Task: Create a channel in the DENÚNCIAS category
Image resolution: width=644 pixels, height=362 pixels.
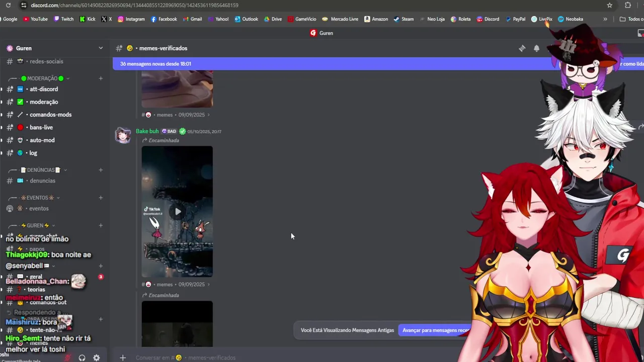Action: 101,170
